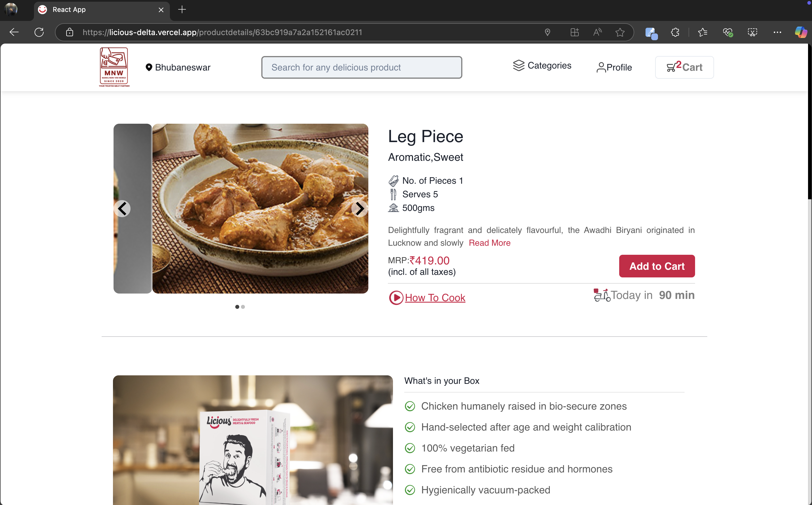Show previous image in carousel
The width and height of the screenshot is (812, 505).
point(122,209)
